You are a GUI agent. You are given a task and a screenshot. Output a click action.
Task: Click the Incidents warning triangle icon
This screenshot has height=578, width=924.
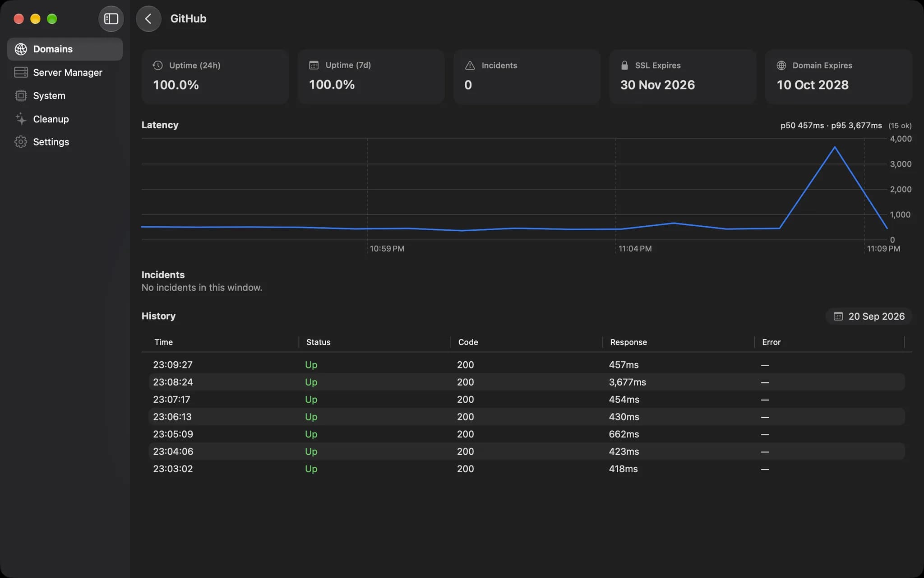click(x=470, y=65)
